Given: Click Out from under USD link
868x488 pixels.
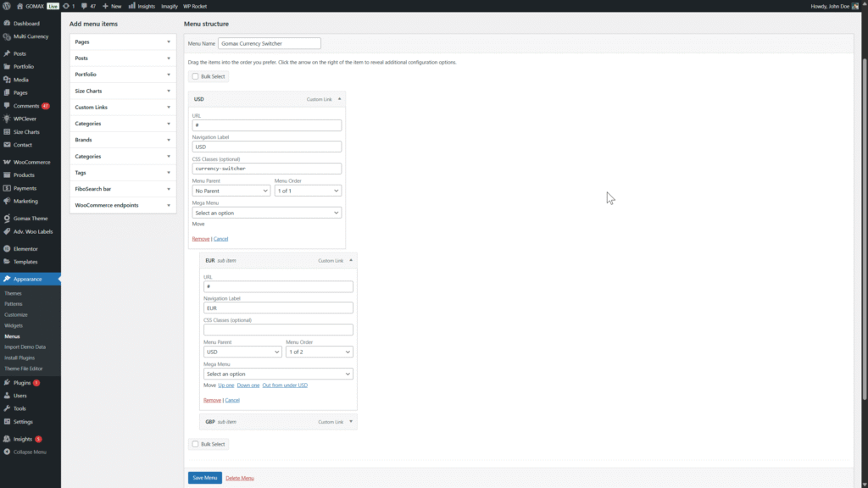Looking at the screenshot, I should (285, 385).
